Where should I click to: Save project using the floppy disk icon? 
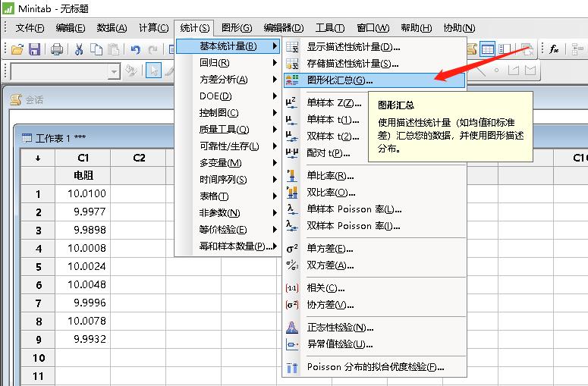(x=34, y=49)
